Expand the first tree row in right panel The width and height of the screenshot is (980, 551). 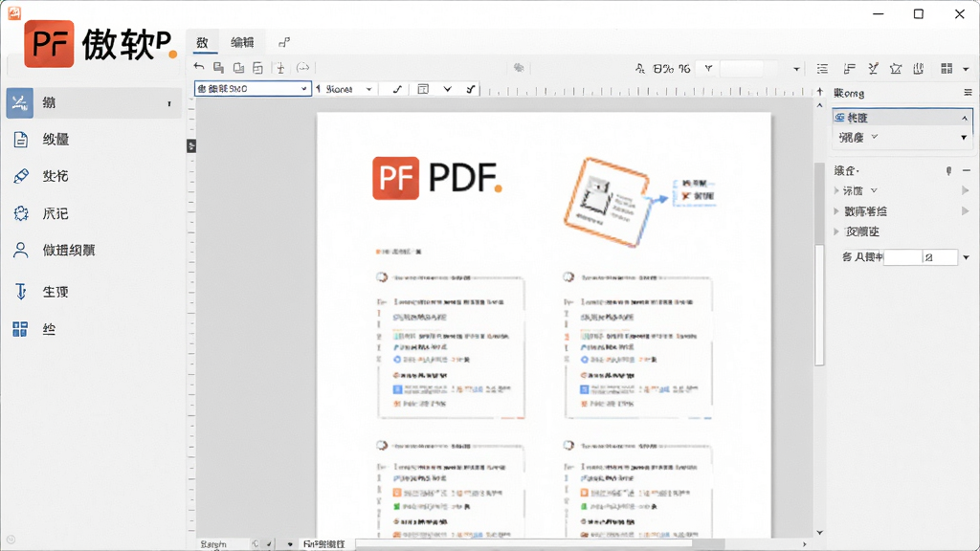point(836,190)
